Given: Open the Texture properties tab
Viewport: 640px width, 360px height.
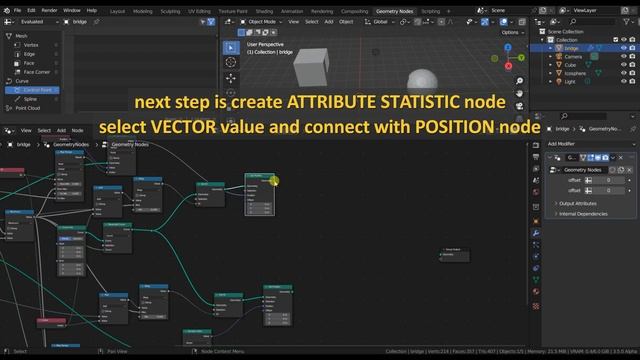Looking at the screenshot, I should click(536, 306).
